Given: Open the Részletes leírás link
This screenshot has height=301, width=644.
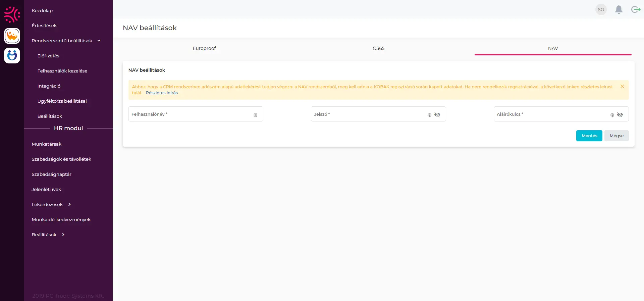Looking at the screenshot, I should [162, 93].
